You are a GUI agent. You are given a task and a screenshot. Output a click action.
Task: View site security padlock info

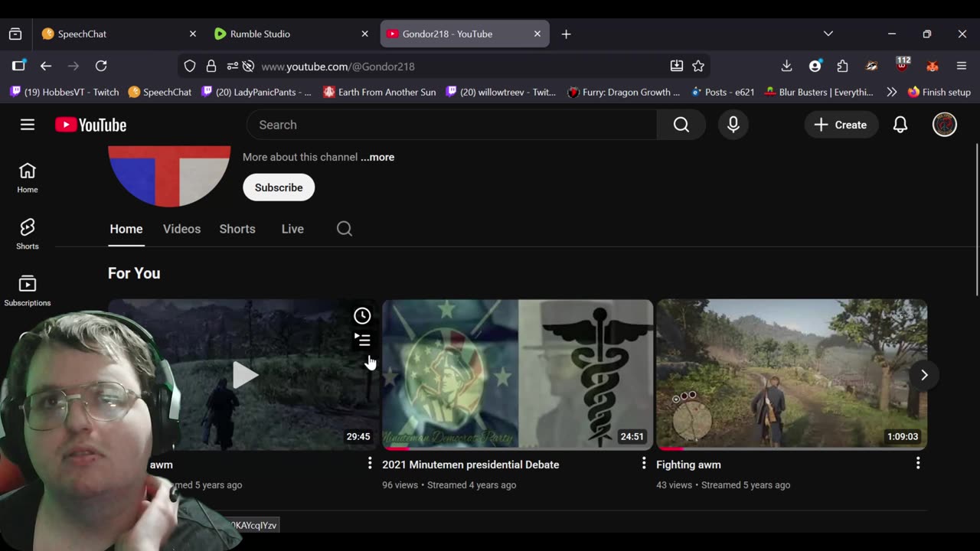pos(211,67)
